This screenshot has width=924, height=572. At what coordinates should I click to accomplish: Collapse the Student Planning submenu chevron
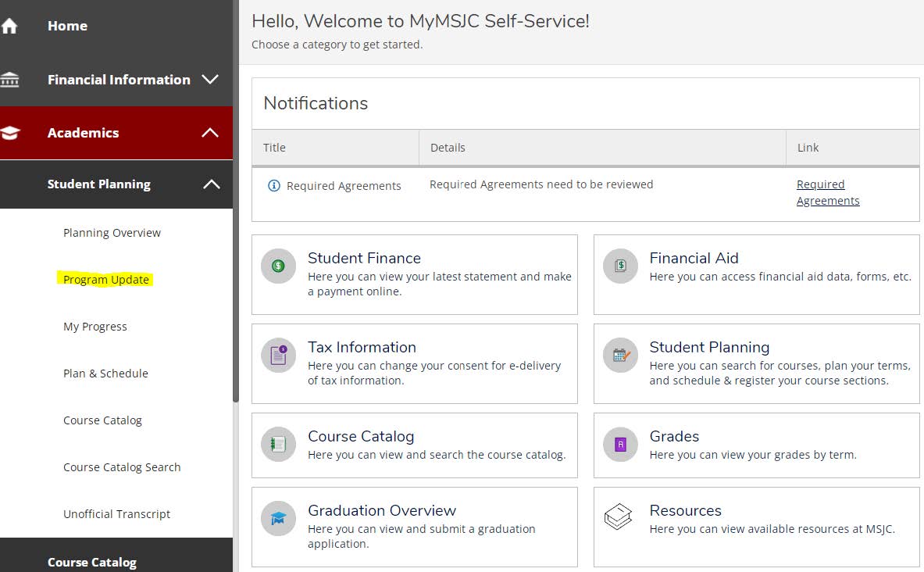pos(211,184)
